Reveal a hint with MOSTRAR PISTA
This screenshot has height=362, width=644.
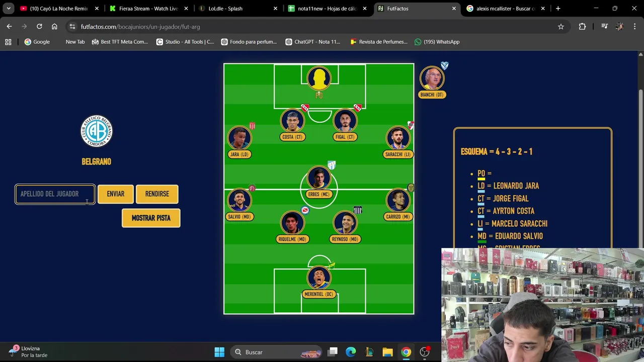[x=151, y=218]
